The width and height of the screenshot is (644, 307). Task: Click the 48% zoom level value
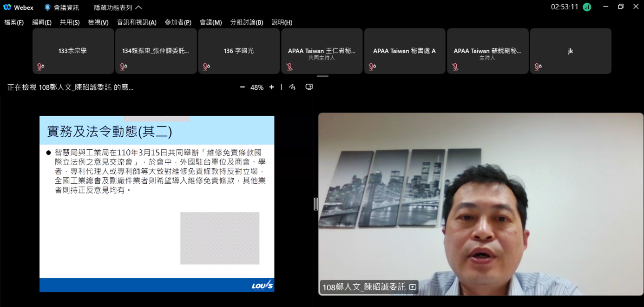[x=257, y=87]
